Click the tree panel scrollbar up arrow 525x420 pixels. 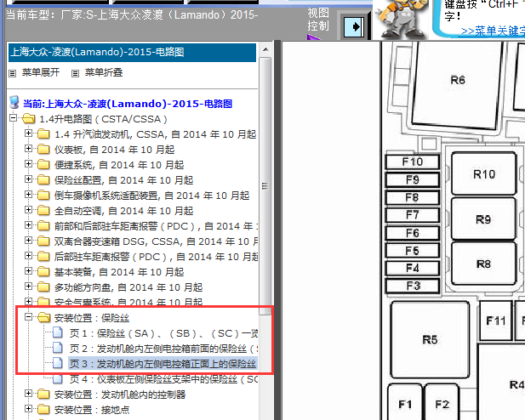[265, 50]
